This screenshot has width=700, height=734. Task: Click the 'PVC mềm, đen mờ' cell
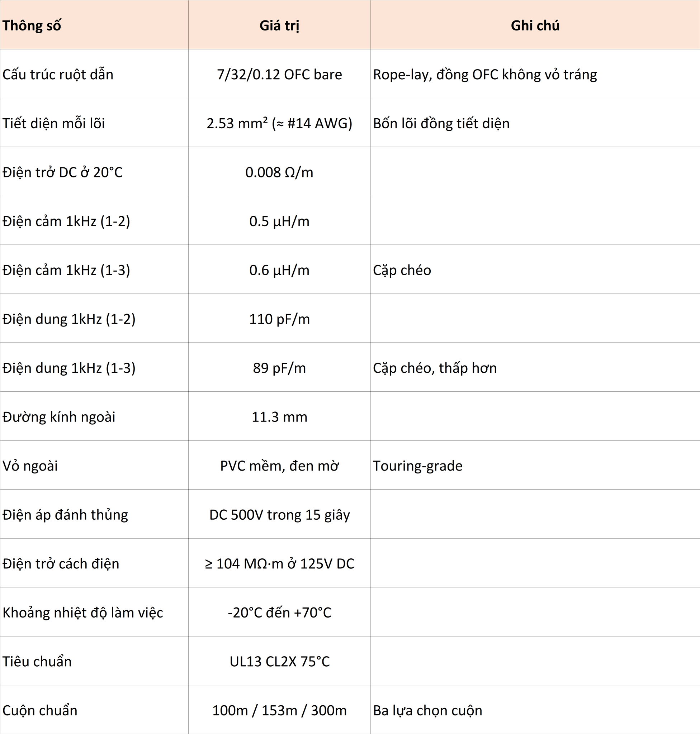pos(279,465)
